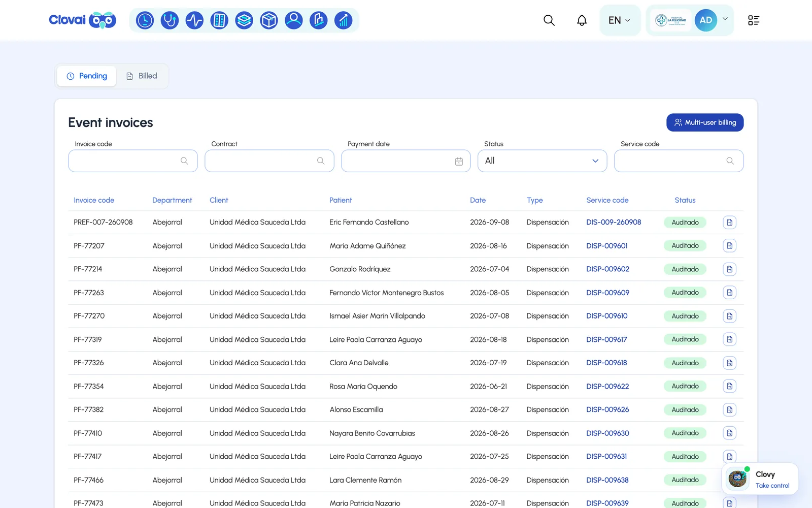The image size is (812, 508).
Task: Switch to the Pending tab
Action: click(x=87, y=76)
